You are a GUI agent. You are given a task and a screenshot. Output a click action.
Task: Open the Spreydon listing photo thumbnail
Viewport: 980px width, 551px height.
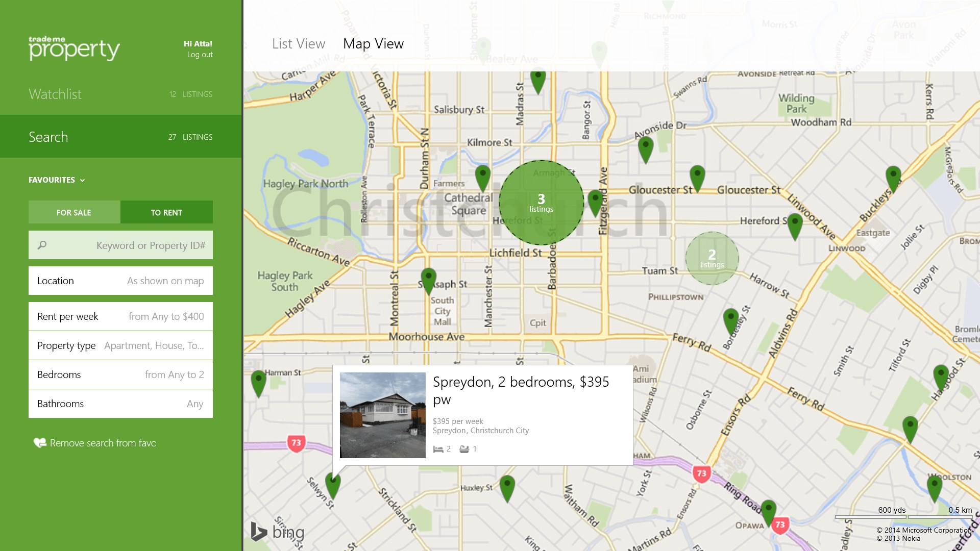click(383, 415)
